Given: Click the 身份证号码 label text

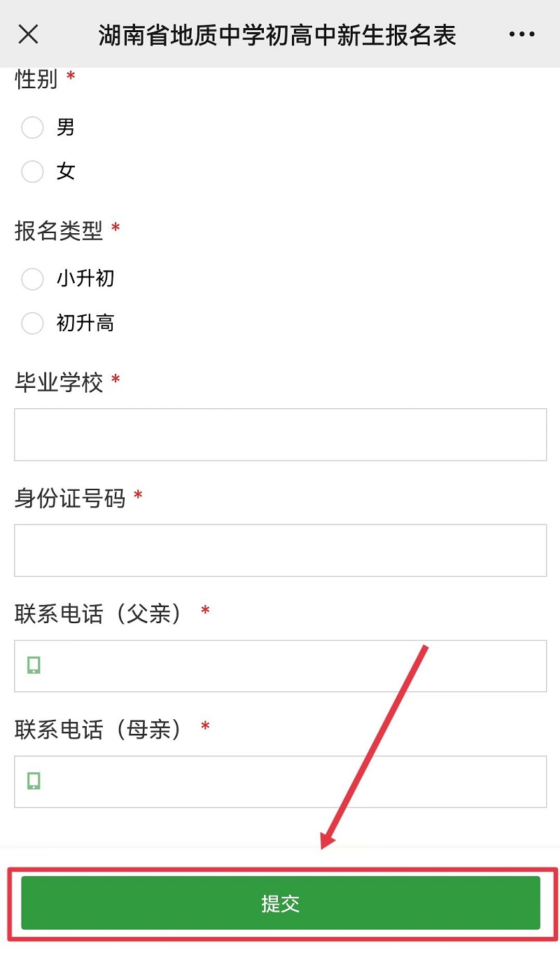Looking at the screenshot, I should (70, 499).
